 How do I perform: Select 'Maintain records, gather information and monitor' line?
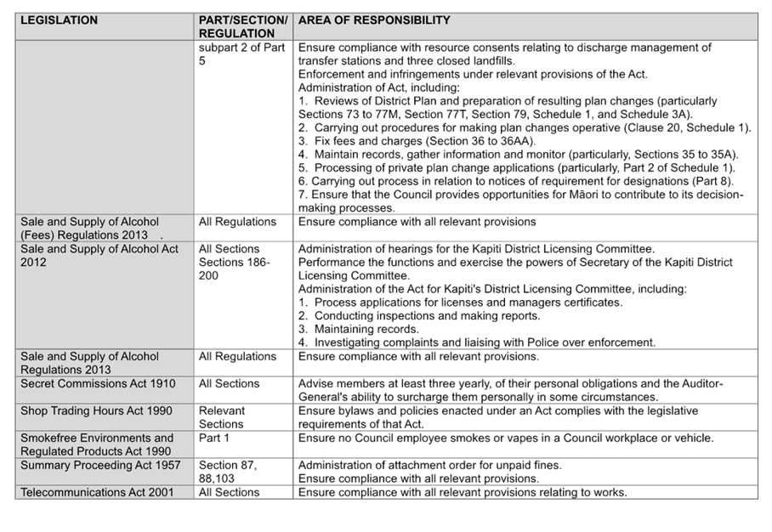[x=519, y=154]
